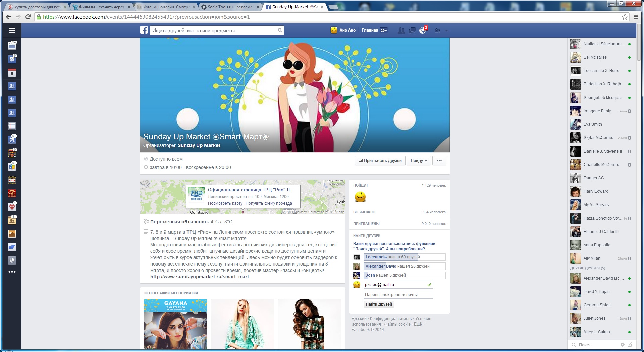View Приглашены 9 010 человек list
644x352 pixels.
coord(399,224)
